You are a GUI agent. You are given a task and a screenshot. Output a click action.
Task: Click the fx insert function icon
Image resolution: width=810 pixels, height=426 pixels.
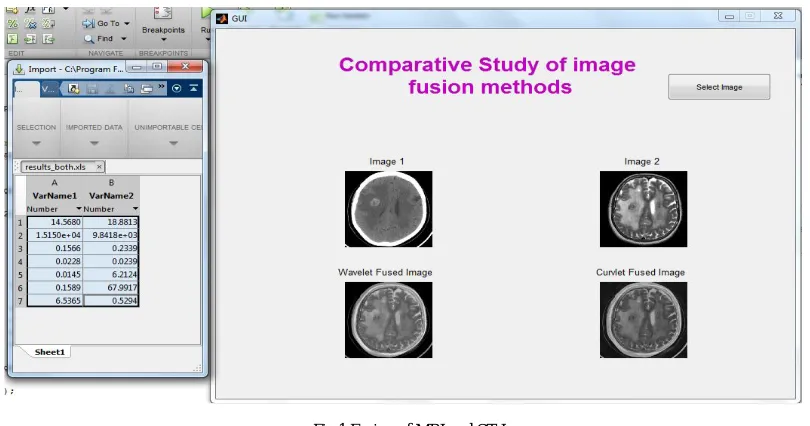coord(30,10)
